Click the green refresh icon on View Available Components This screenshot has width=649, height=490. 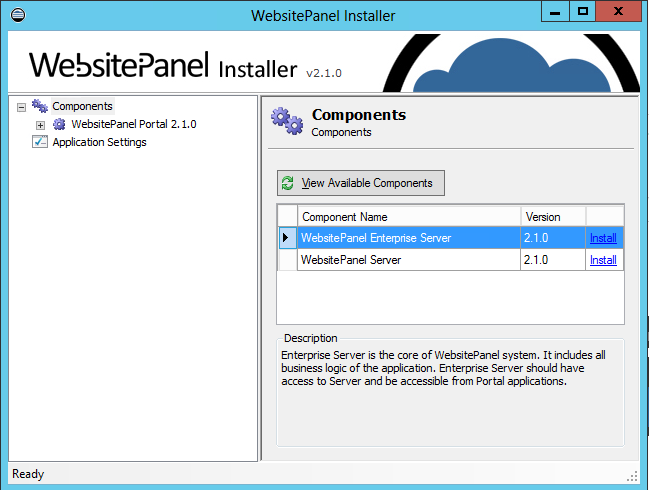click(x=288, y=183)
